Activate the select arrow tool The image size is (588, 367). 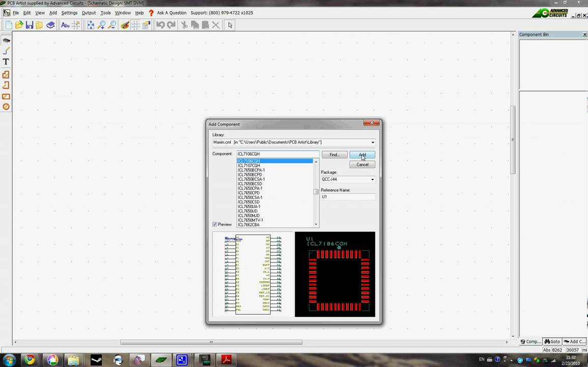pos(230,25)
